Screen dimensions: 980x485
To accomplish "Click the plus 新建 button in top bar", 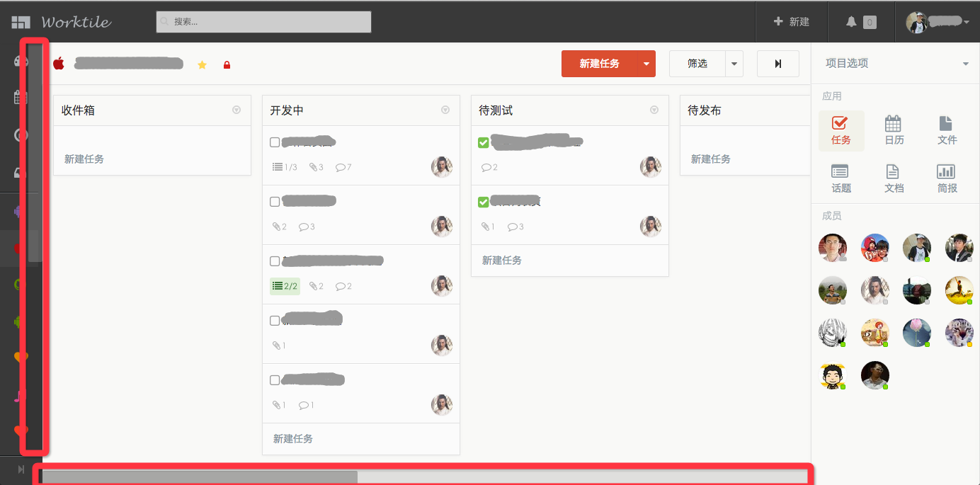I will coord(792,22).
